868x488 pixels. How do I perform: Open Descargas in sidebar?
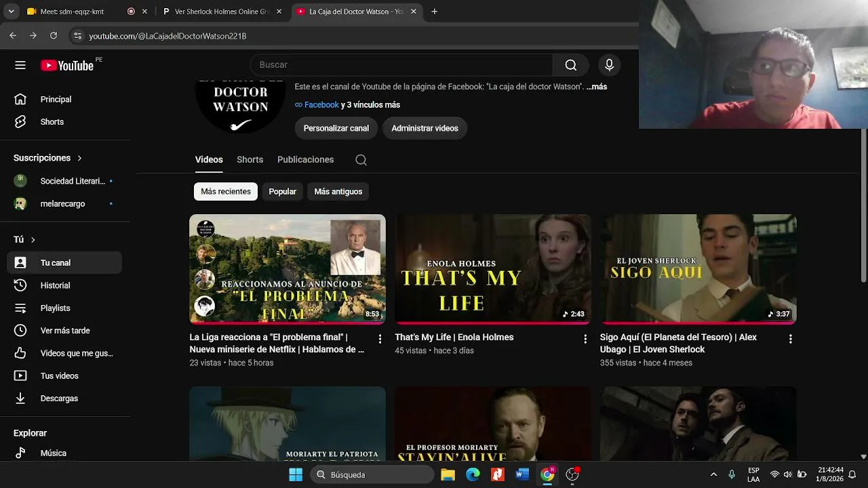64,399
